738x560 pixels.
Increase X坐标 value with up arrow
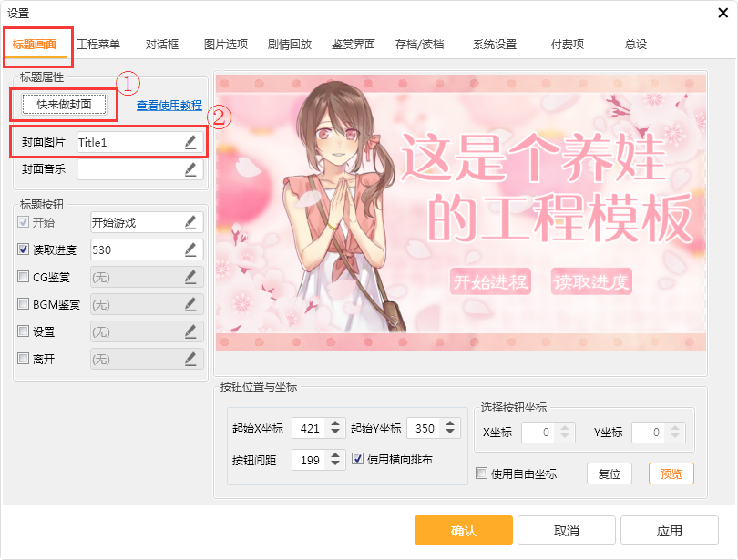pos(565,427)
